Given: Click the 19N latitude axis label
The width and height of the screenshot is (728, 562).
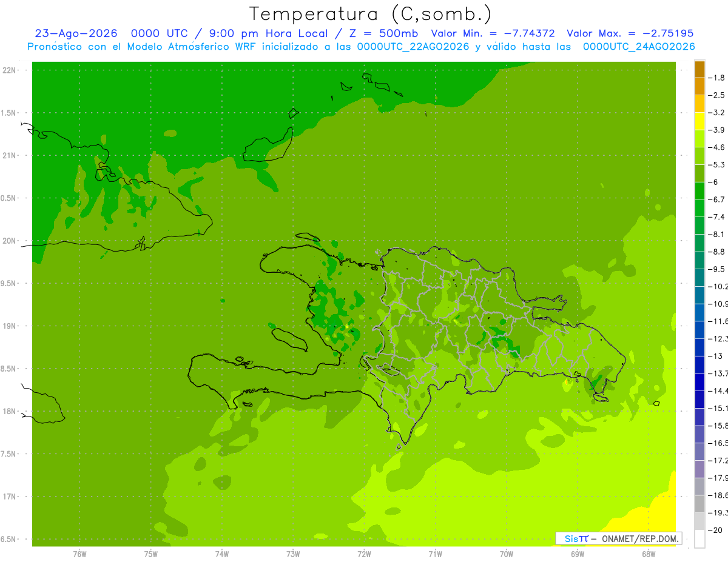Looking at the screenshot, I should pyautogui.click(x=9, y=326).
